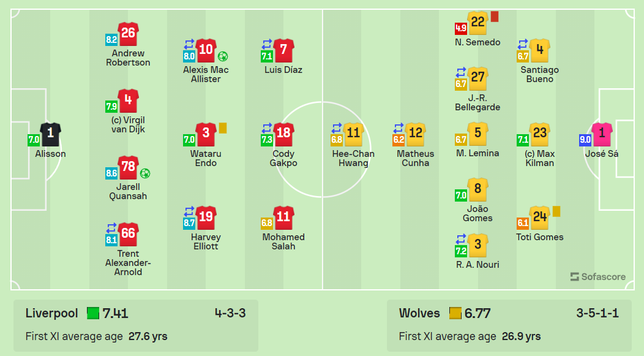Select José Sá's pink goalkeeper shirt

602,134
